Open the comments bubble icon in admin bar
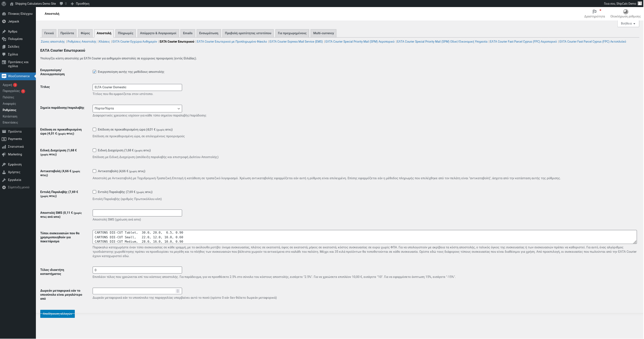 coord(61,4)
